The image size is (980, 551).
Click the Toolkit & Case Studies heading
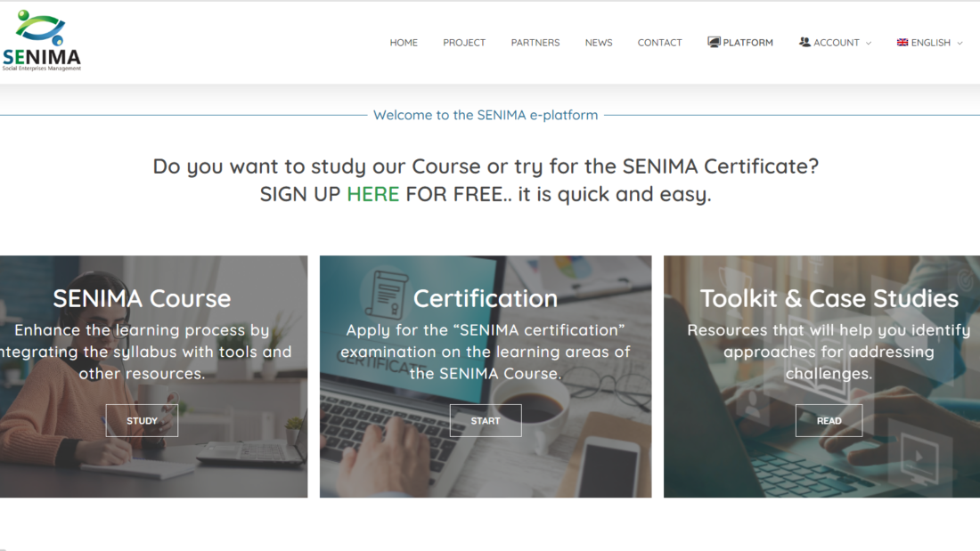coord(829,298)
